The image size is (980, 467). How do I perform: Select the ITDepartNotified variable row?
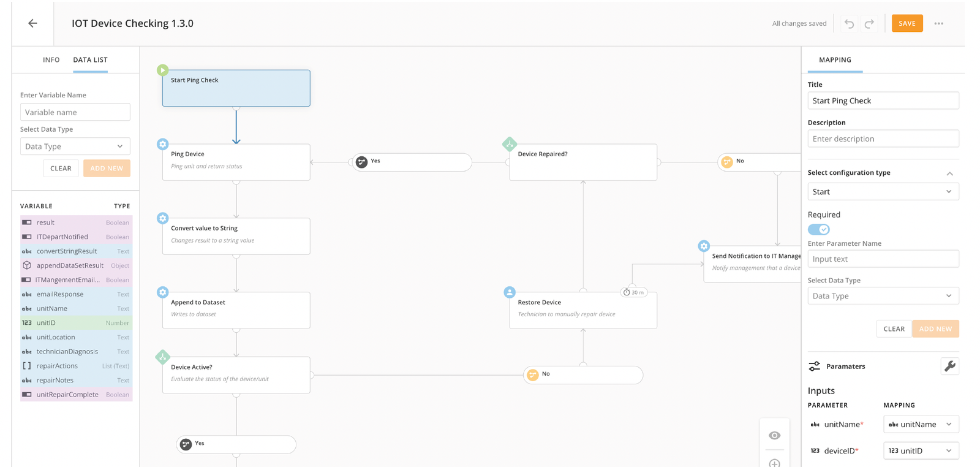coord(77,237)
